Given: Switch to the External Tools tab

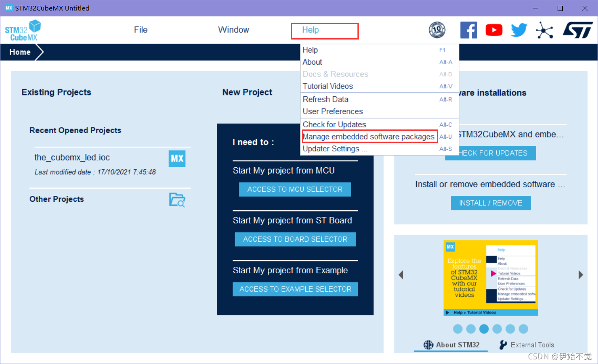Looking at the screenshot, I should (527, 345).
